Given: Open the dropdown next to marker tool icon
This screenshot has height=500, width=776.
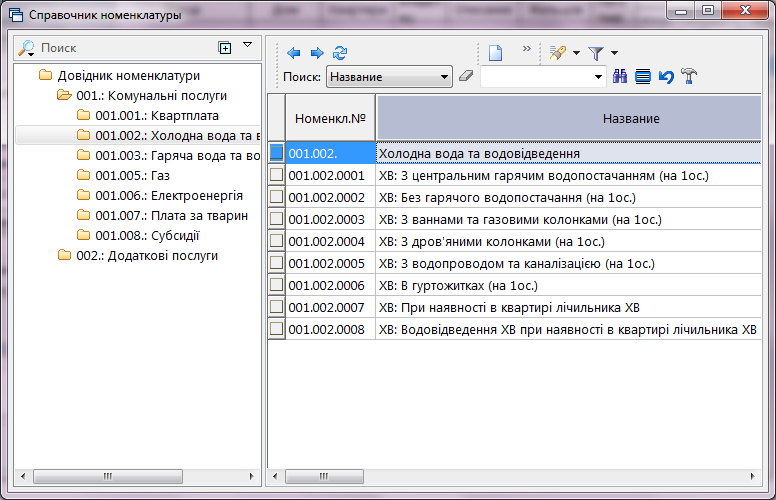Looking at the screenshot, I should click(577, 52).
